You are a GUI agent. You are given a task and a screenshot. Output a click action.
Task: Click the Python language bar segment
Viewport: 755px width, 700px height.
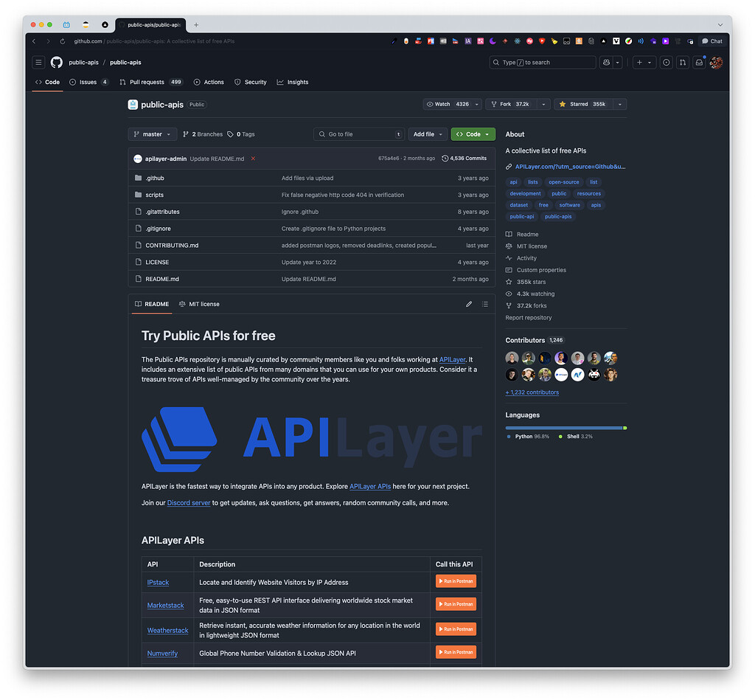tap(564, 428)
